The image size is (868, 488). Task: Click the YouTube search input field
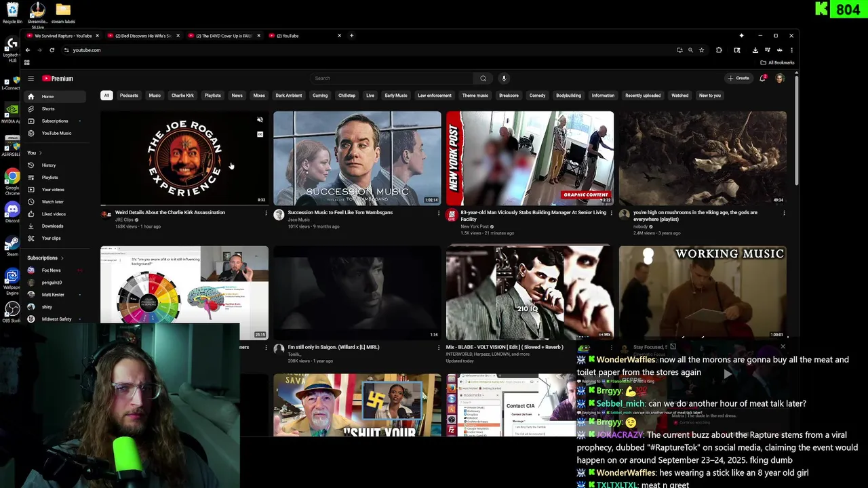click(392, 79)
